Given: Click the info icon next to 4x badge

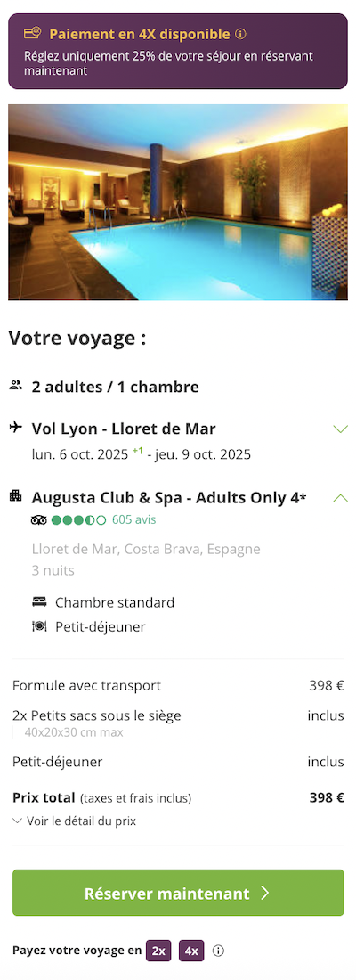Looking at the screenshot, I should pos(218,951).
